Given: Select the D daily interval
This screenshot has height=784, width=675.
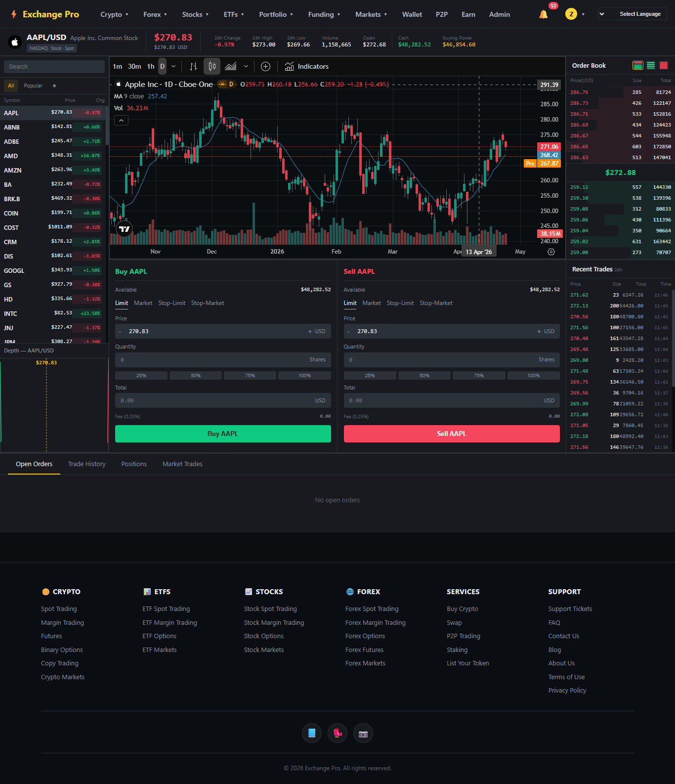Looking at the screenshot, I should (x=162, y=66).
